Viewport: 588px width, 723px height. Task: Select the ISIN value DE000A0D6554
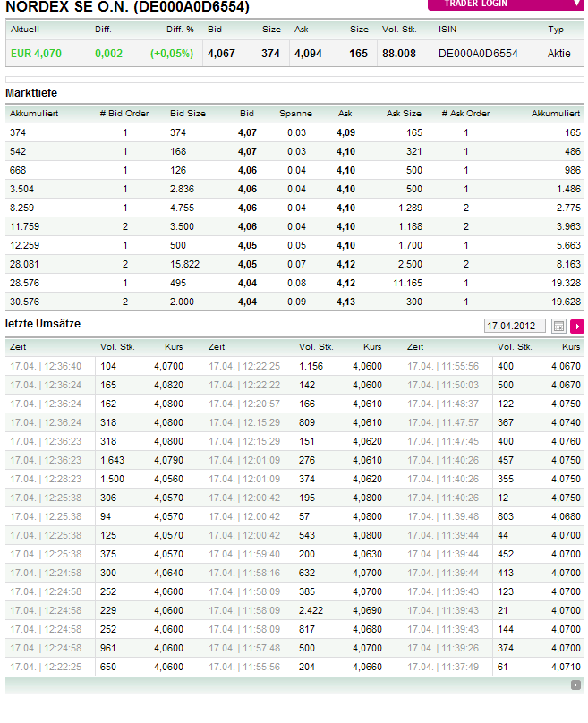(478, 54)
